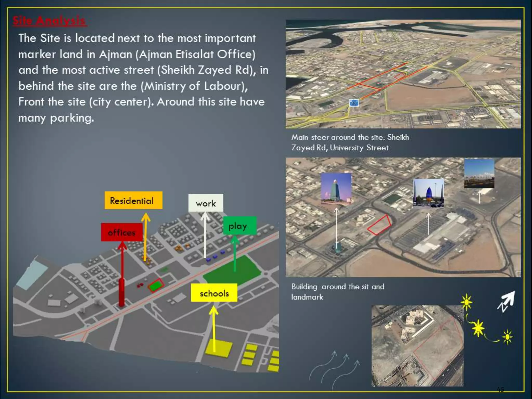Open the blue dome building photo thumbnail
The width and height of the screenshot is (532, 399).
[428, 193]
